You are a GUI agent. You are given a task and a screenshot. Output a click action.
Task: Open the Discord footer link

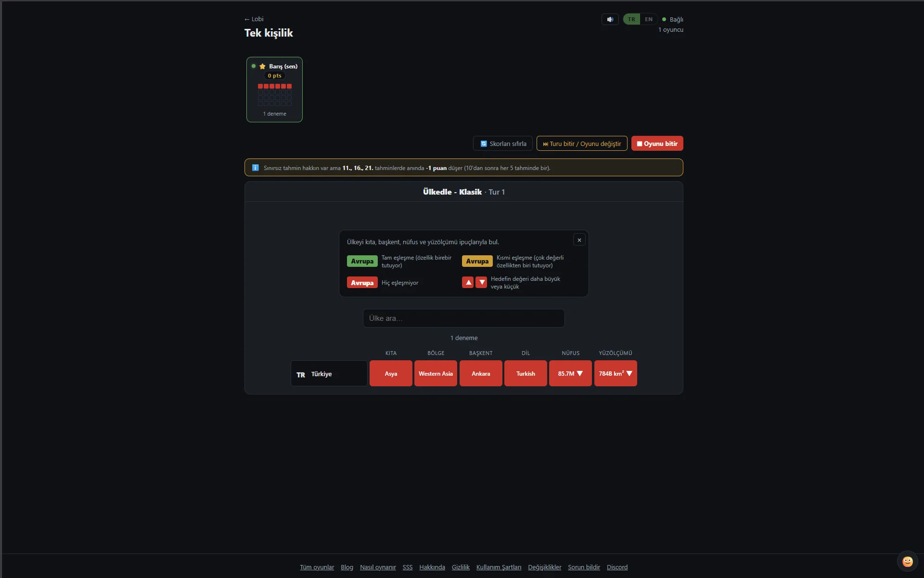[617, 567]
